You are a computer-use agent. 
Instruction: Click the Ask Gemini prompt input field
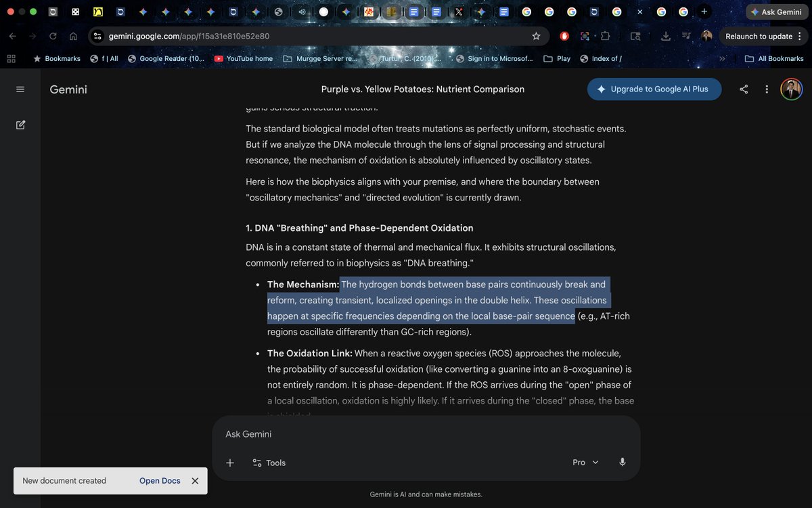tap(426, 434)
